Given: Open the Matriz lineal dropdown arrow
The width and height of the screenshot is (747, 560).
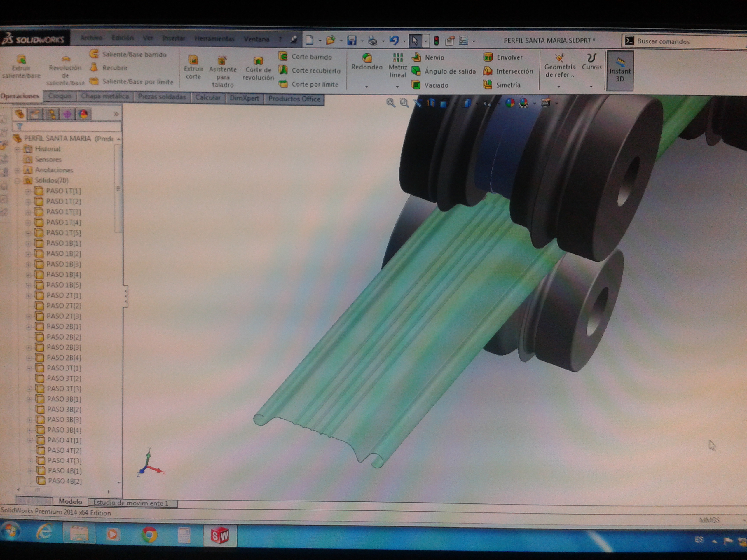Looking at the screenshot, I should tap(397, 87).
